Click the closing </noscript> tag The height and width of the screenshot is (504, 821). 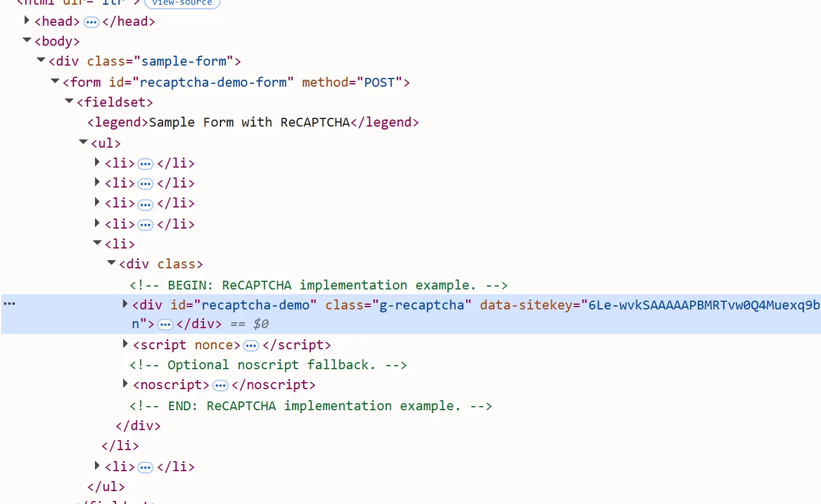pyautogui.click(x=274, y=385)
